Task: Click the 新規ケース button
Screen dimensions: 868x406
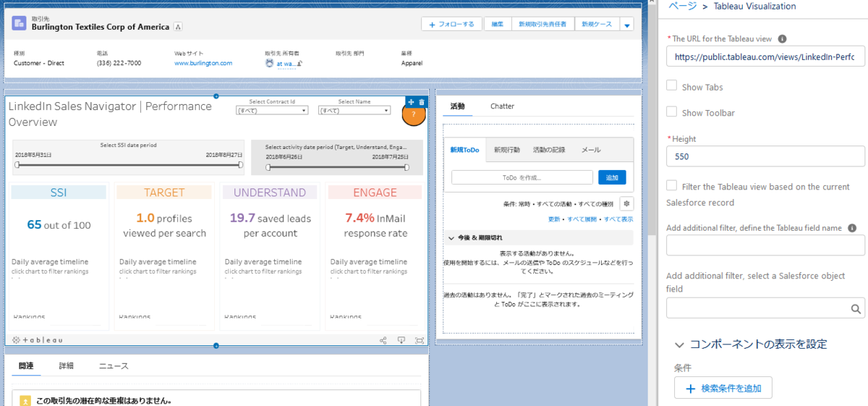Action: (x=597, y=25)
